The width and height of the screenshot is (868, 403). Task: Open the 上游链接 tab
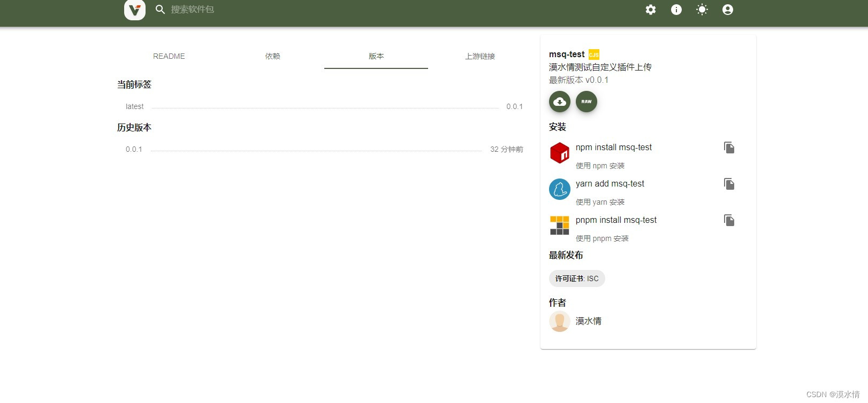[480, 56]
